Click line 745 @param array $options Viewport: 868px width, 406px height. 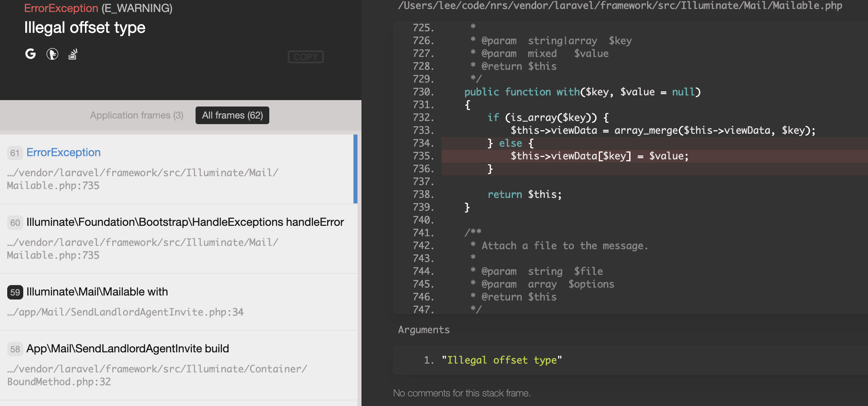click(x=542, y=284)
